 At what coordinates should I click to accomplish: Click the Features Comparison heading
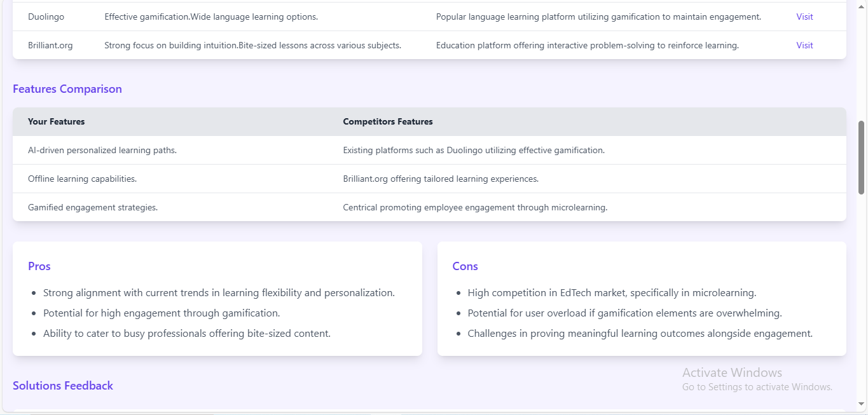point(67,89)
